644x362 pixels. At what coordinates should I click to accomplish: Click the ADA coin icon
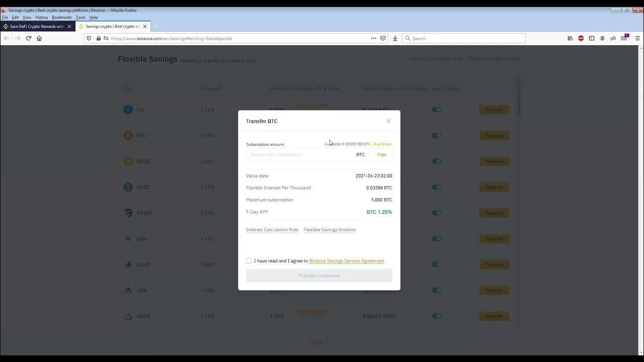coord(128,239)
